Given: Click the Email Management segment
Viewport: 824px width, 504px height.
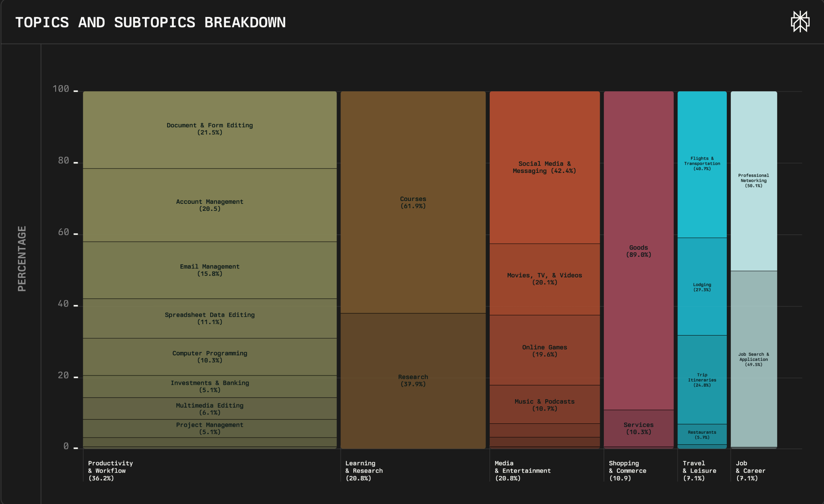Looking at the screenshot, I should 209,270.
